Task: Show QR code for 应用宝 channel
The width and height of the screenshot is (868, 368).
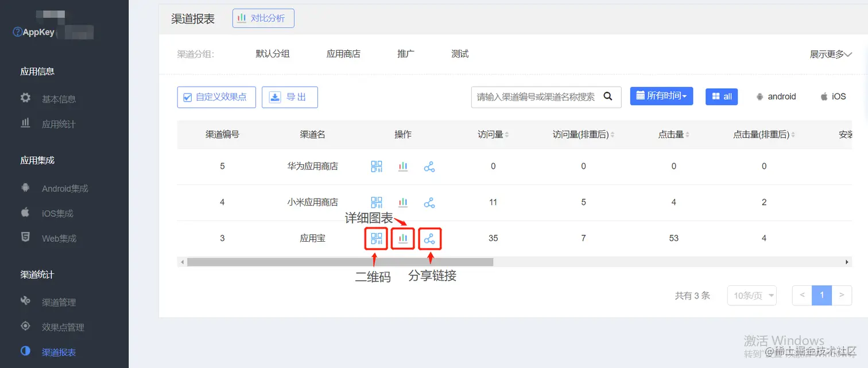Action: 377,238
